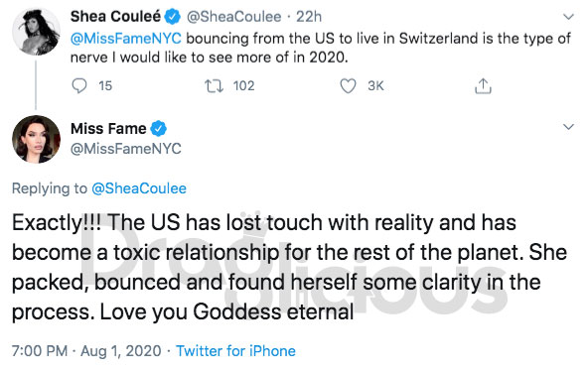Open Miss Fame's profile avatar

37,139
